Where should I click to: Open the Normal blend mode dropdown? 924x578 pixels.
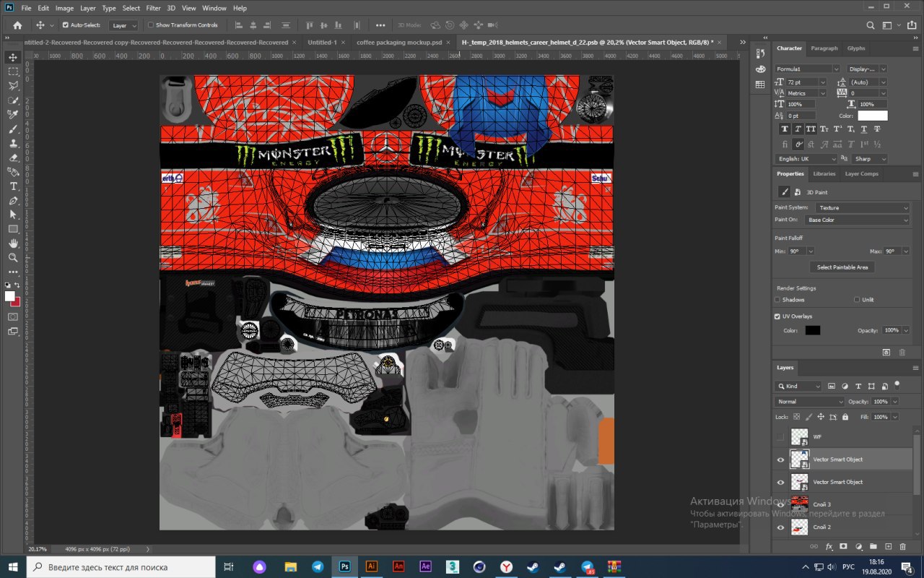click(809, 402)
